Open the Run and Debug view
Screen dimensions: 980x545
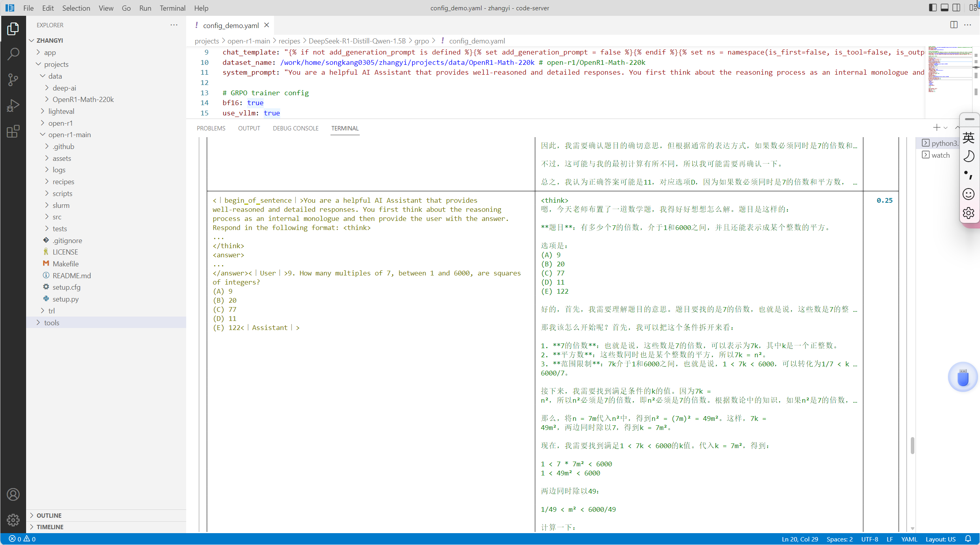pyautogui.click(x=13, y=106)
